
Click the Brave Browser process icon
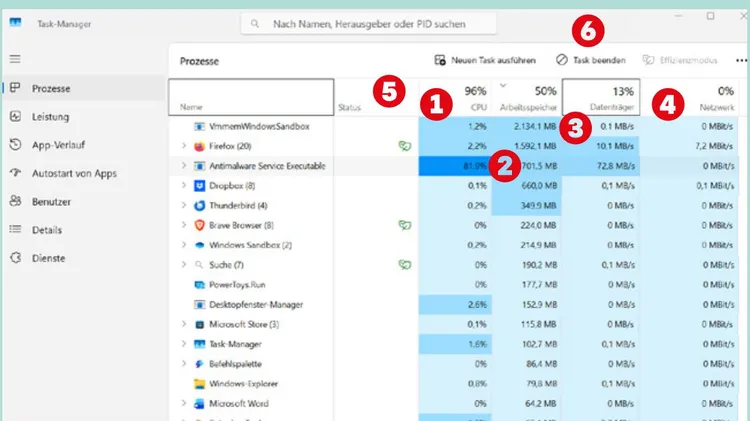click(199, 225)
